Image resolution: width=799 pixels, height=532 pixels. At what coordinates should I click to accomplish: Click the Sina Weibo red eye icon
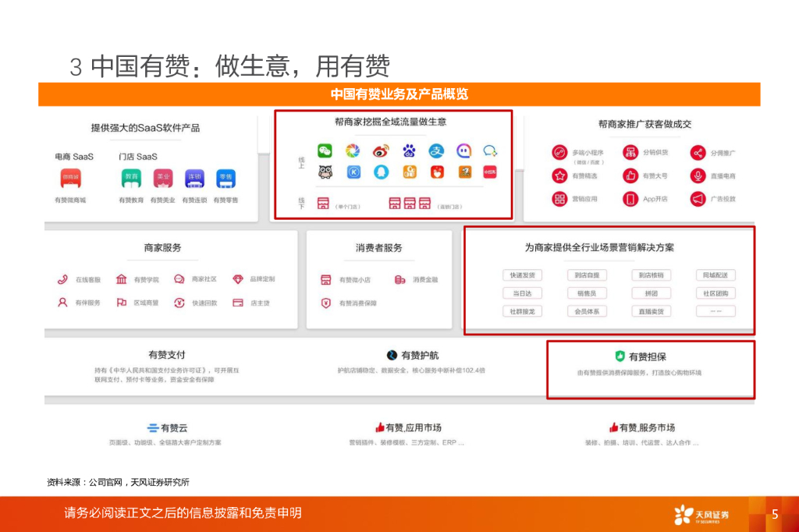[381, 151]
